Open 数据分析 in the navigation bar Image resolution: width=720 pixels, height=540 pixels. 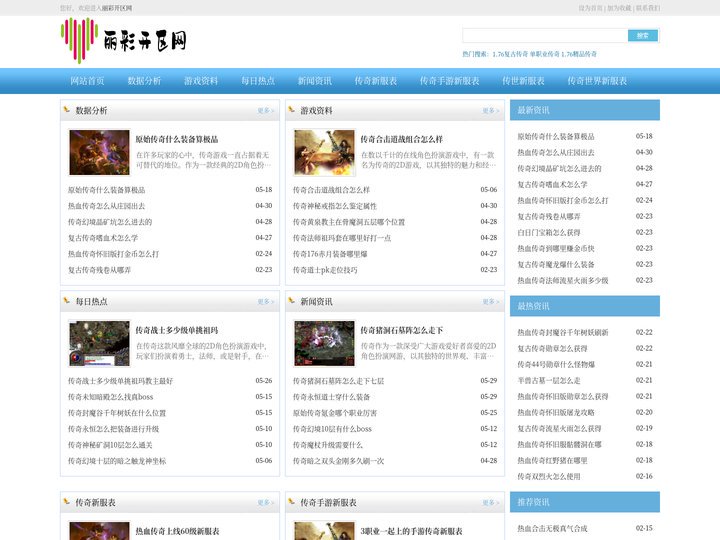144,81
